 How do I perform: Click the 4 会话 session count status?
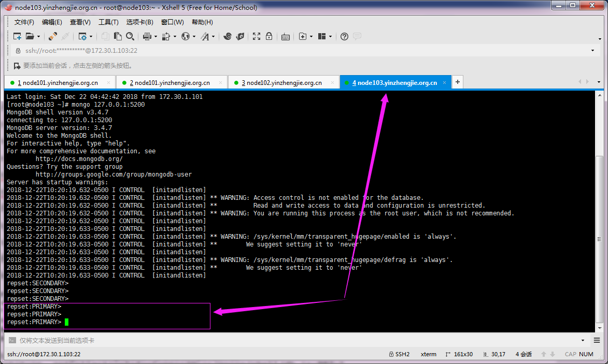click(x=524, y=354)
